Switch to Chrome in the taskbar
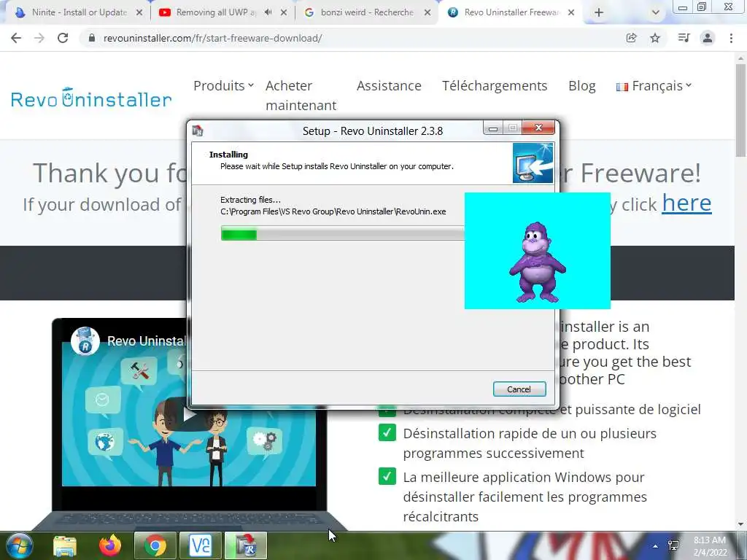The width and height of the screenshot is (747, 560). coord(155,545)
